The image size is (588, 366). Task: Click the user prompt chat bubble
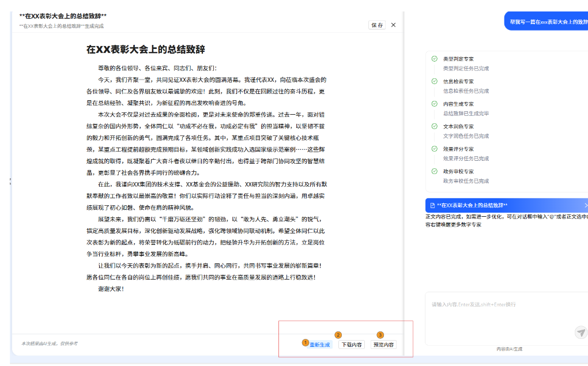click(x=546, y=22)
